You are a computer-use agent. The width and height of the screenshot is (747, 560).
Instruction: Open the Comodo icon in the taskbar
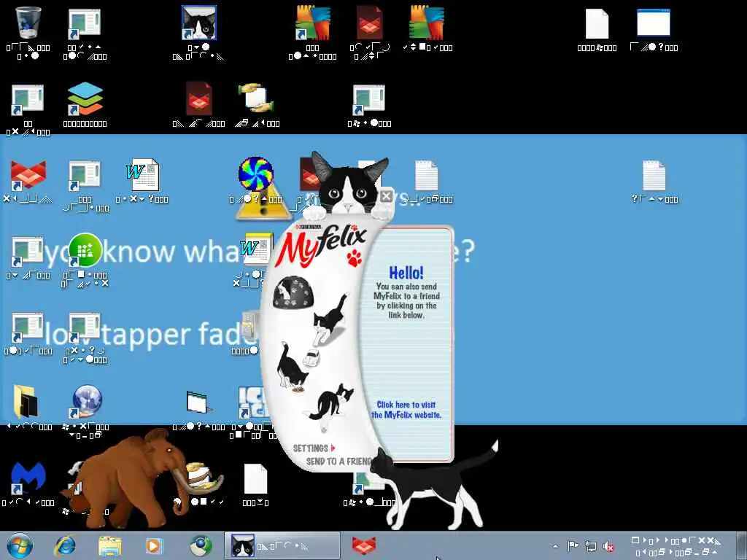[x=364, y=545]
